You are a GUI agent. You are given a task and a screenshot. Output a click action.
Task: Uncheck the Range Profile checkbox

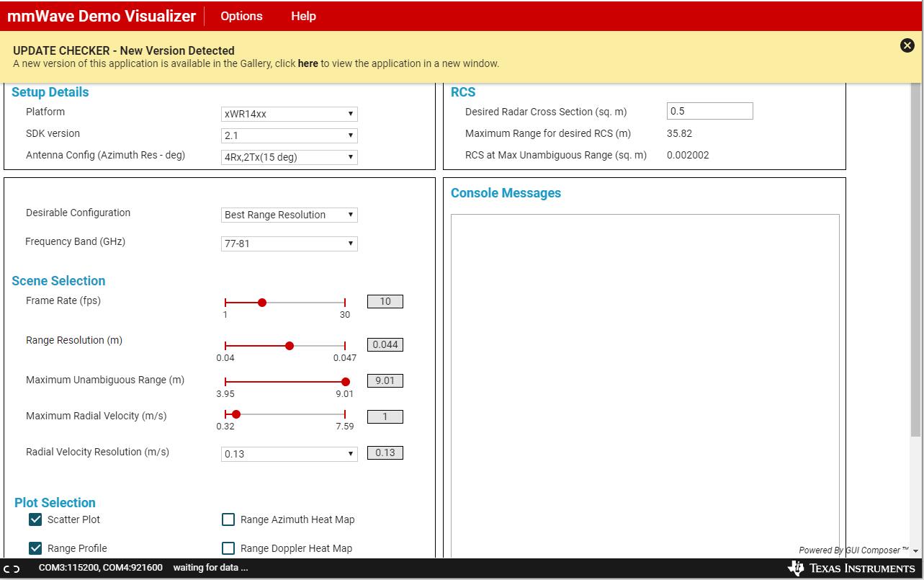click(x=35, y=548)
